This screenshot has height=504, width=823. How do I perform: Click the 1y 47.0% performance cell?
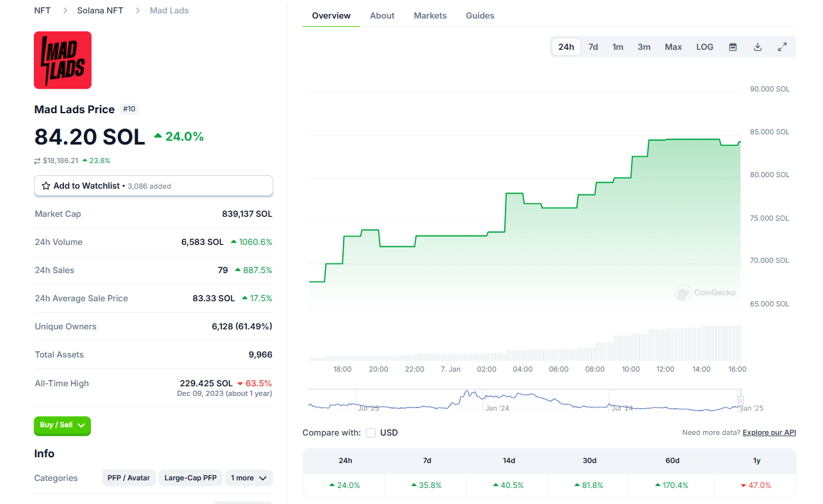coord(755,485)
